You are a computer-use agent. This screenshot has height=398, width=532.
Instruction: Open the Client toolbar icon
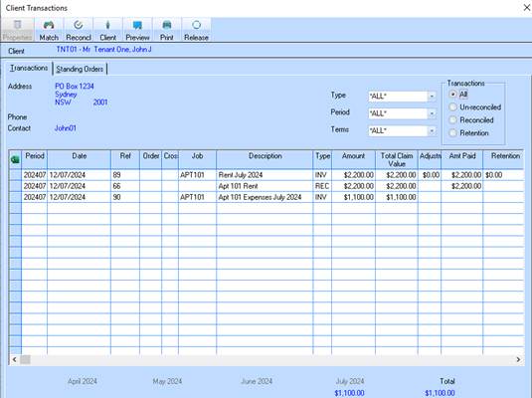(x=108, y=30)
